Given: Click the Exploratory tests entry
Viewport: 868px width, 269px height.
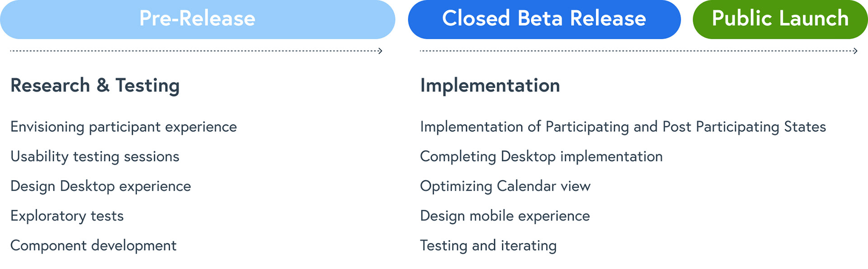Looking at the screenshot, I should (67, 216).
